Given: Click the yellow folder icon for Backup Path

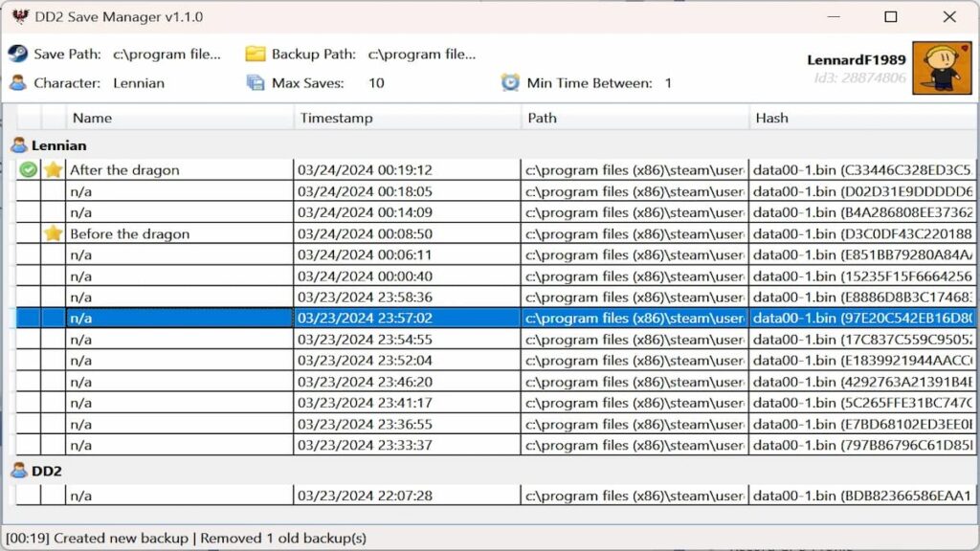Looking at the screenshot, I should tap(255, 54).
